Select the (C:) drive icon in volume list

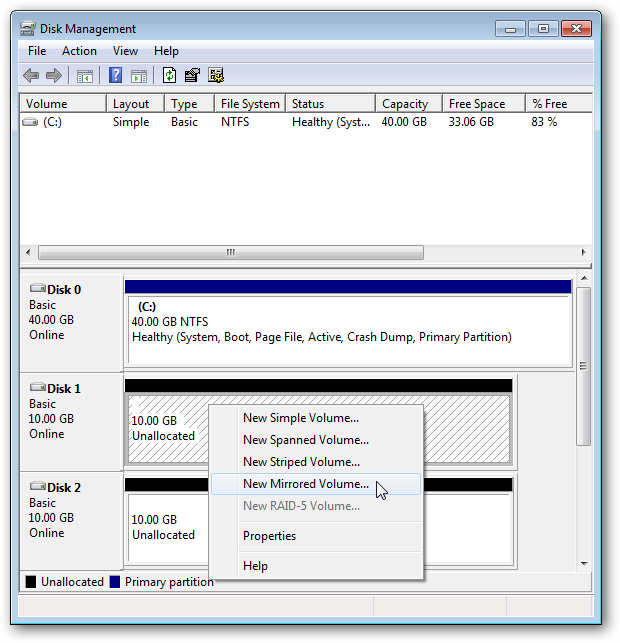tap(30, 122)
